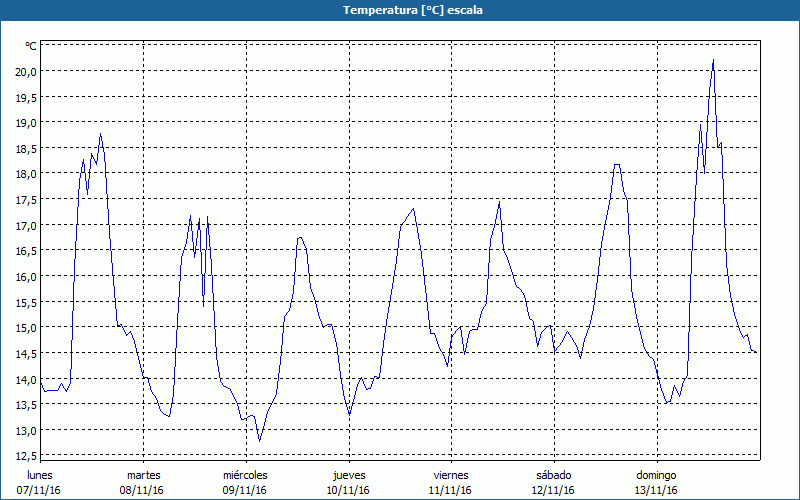The height and width of the screenshot is (500, 800).
Task: Click the 13/11/16 date label
Action: [656, 490]
